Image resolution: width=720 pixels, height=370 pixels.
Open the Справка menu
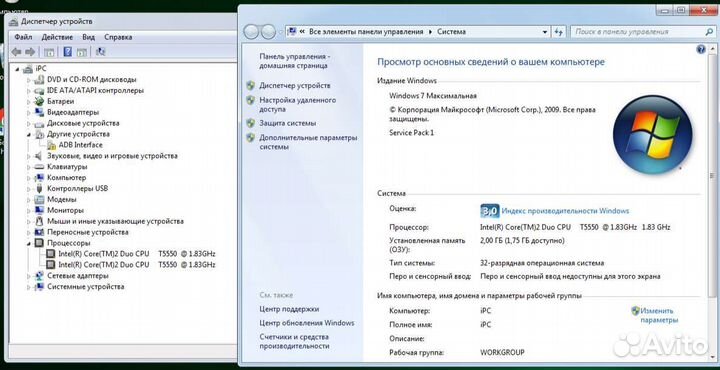[118, 37]
